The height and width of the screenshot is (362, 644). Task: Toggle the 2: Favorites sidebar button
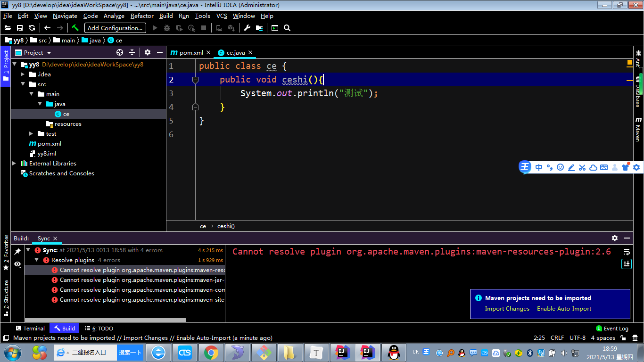click(6, 252)
